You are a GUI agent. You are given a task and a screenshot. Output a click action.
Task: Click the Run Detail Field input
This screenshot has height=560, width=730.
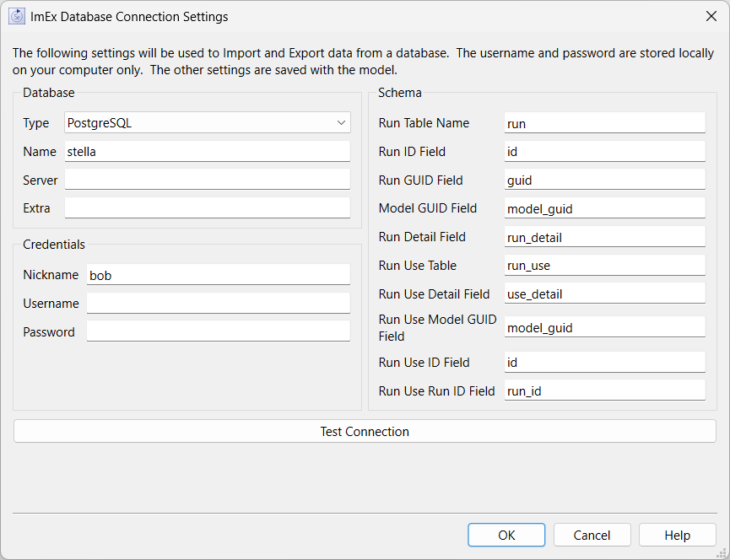coord(605,237)
